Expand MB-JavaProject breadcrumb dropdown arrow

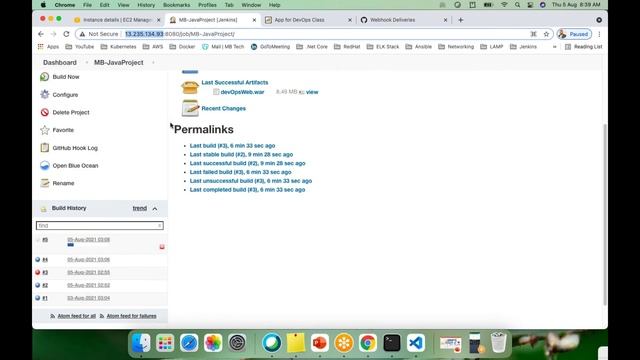(153, 62)
